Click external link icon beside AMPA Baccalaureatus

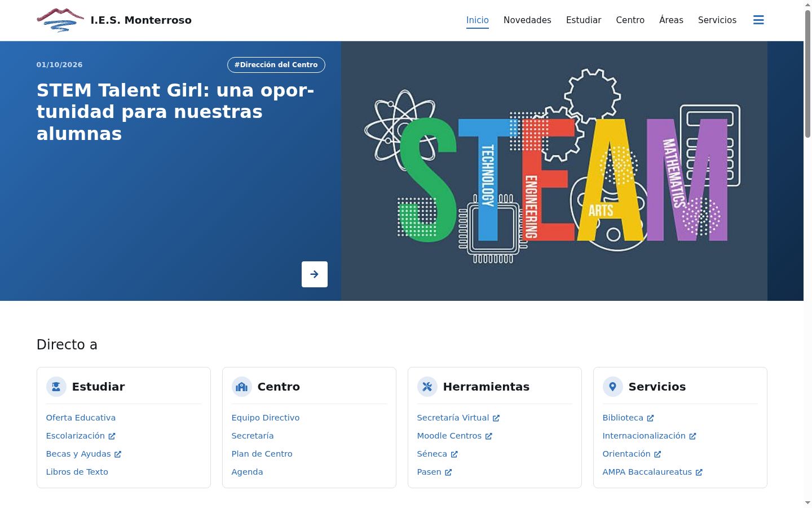click(699, 472)
